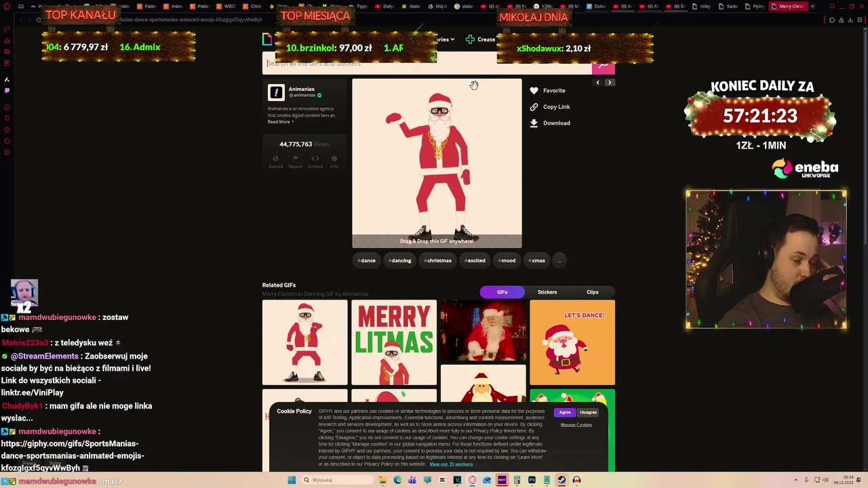
Task: Click the volume speaker tray icon
Action: click(825, 480)
